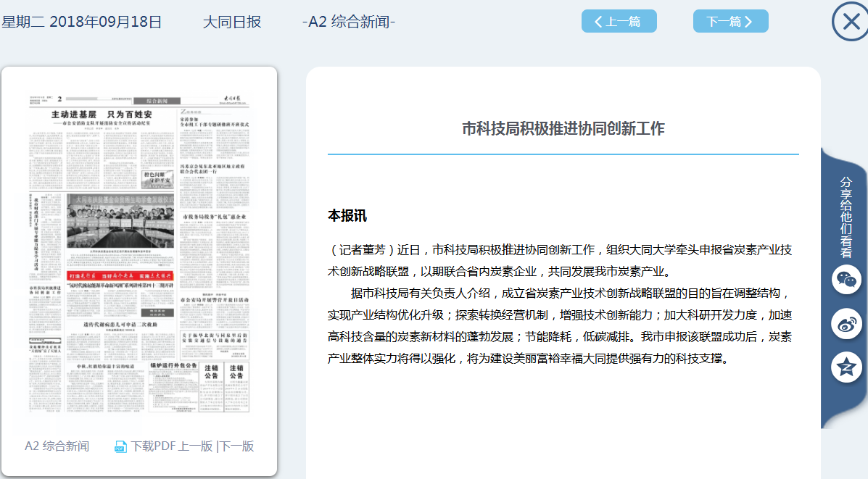Share article via Weibo icon
This screenshot has height=479, width=868.
point(846,324)
